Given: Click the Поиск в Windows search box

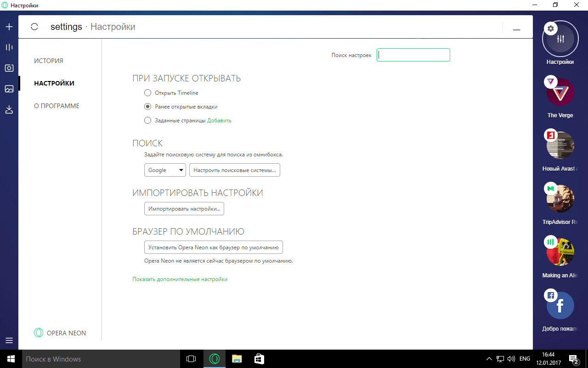Looking at the screenshot, I should click(x=101, y=359).
